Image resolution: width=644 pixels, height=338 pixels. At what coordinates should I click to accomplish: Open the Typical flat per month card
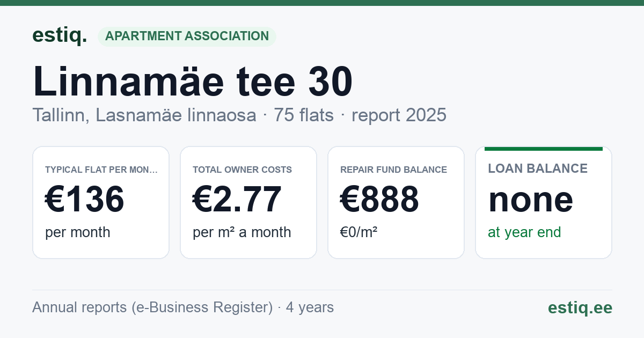click(101, 202)
